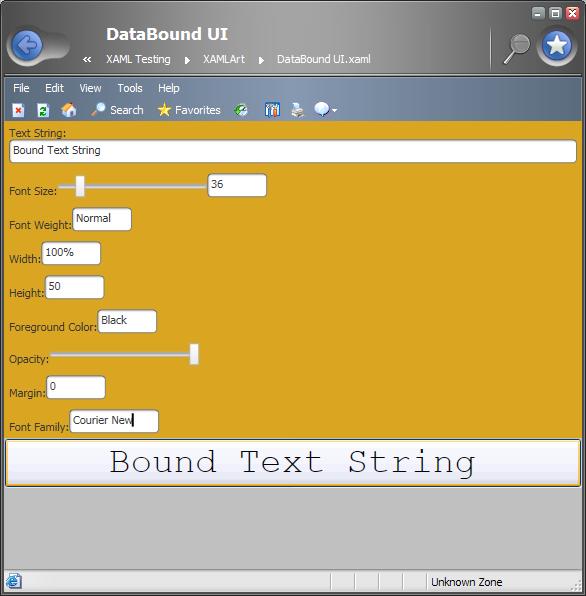
Task: Click the Foreground Color text field
Action: coord(127,321)
